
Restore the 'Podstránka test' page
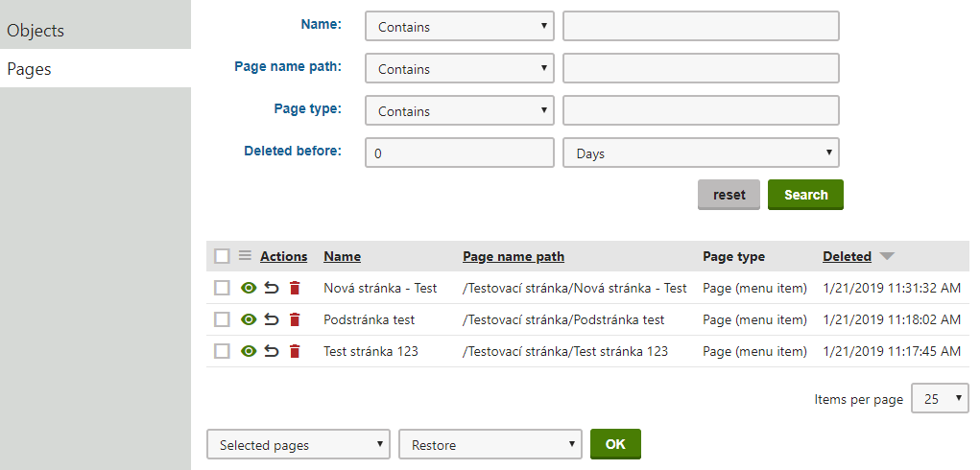272,319
